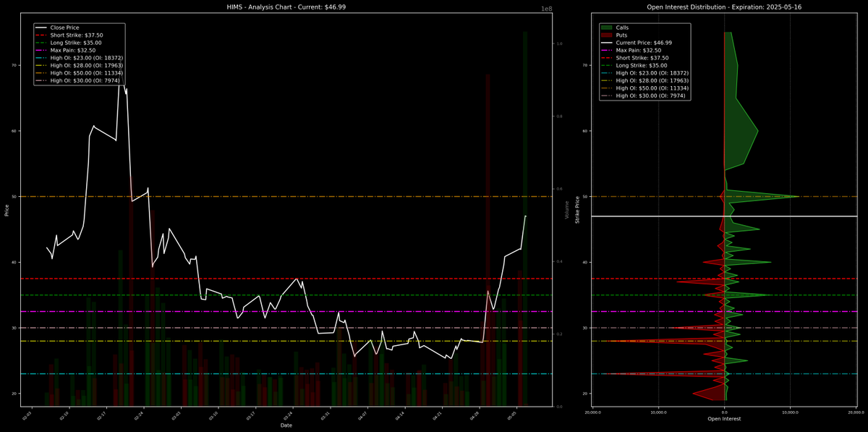Click the '04-14' date tick label
This screenshot has width=868, height=432.
401,415
